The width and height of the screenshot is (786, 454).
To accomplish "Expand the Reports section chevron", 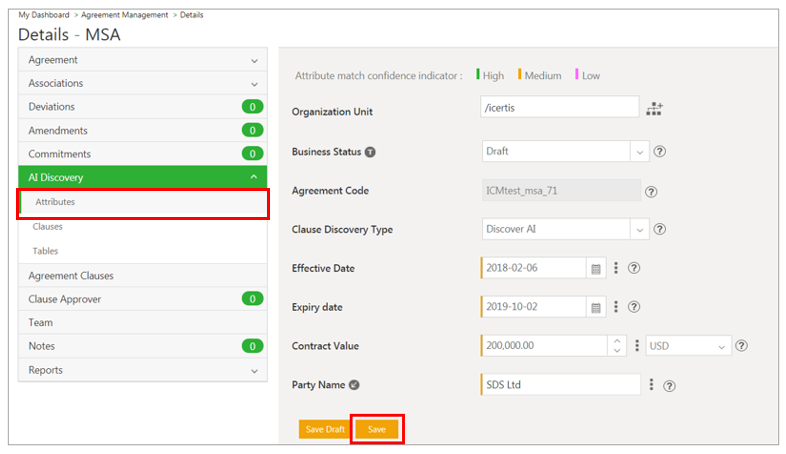I will click(x=254, y=371).
